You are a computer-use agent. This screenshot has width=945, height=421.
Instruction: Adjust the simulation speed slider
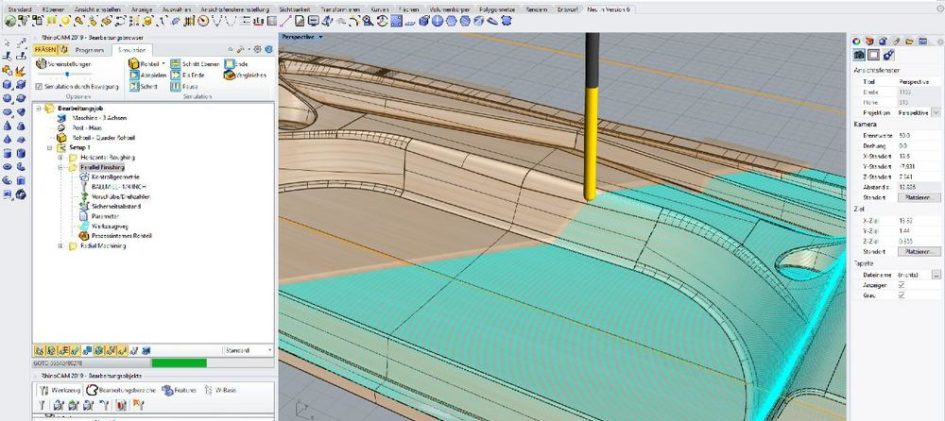coord(66,74)
